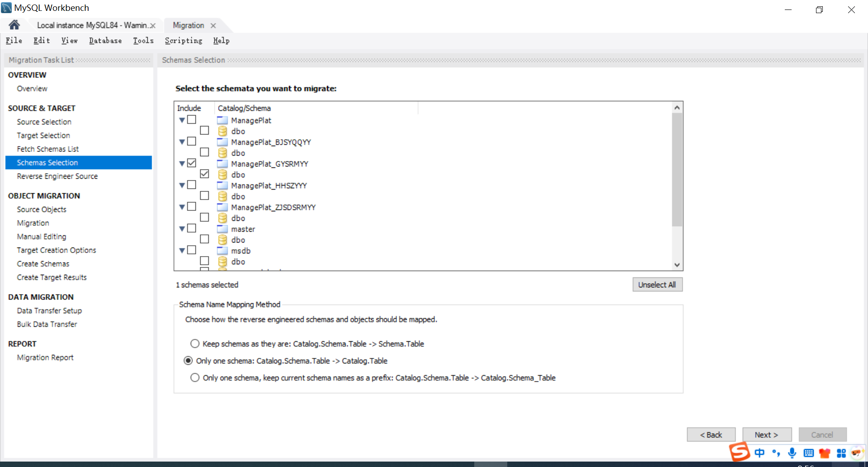Go to Source Selection step

pos(44,122)
